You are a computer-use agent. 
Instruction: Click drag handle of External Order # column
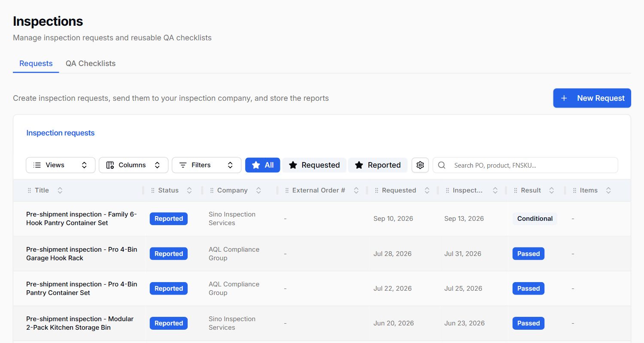(x=287, y=190)
